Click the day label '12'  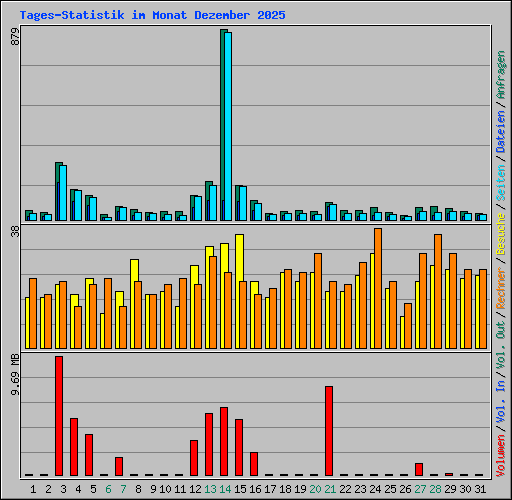coord(195,489)
